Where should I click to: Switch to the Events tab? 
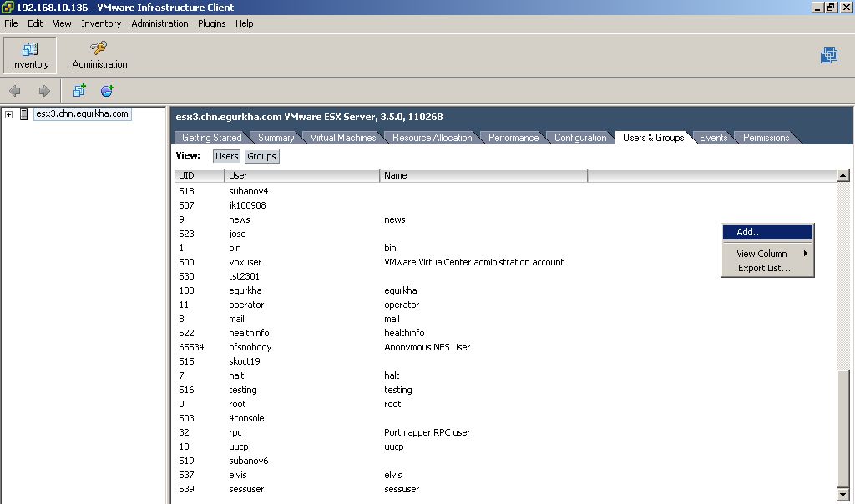tap(713, 138)
